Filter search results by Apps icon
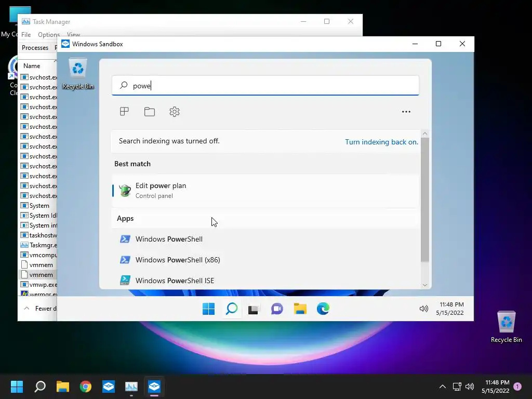 [124, 112]
